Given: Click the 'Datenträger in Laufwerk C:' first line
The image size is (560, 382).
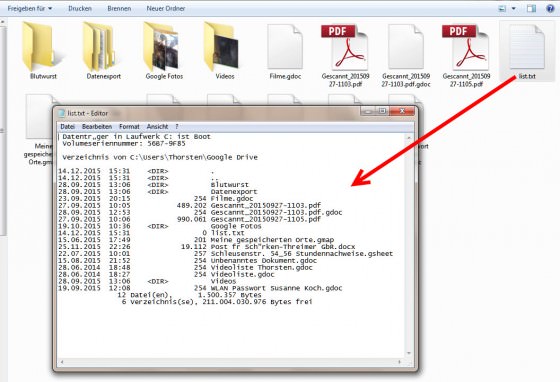Looking at the screenshot, I should [136, 137].
